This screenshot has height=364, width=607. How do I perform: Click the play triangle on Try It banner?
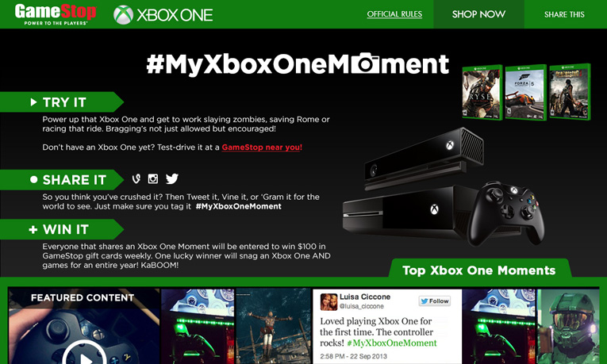point(33,102)
